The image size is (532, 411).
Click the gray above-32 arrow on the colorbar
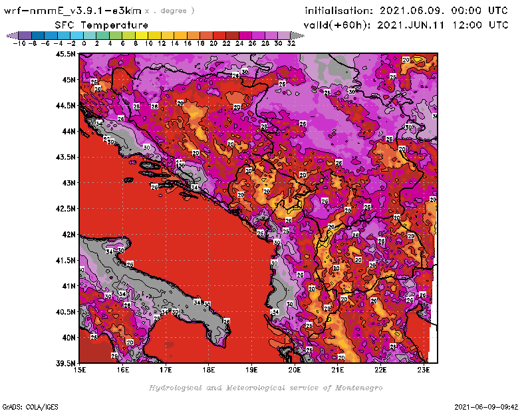pos(297,35)
